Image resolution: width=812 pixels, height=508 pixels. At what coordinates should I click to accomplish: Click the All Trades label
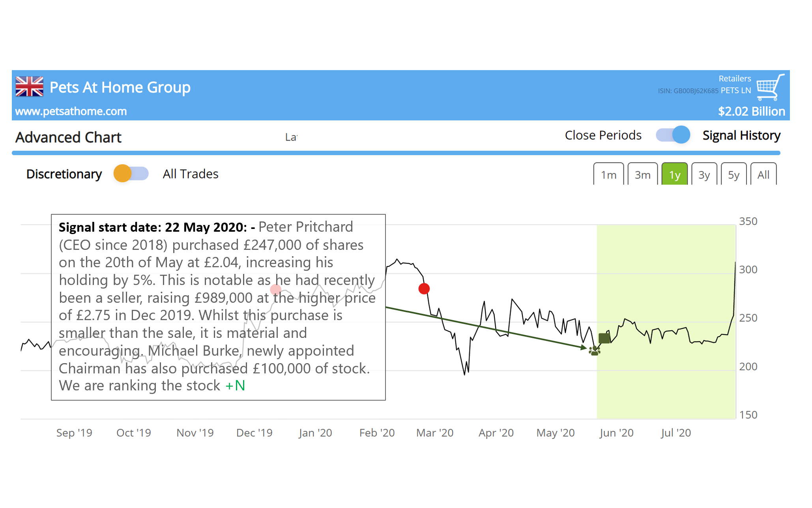191,174
